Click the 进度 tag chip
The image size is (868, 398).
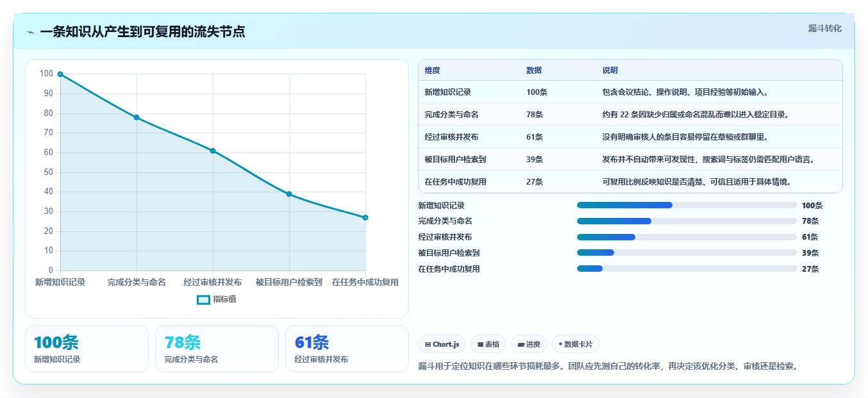pyautogui.click(x=529, y=344)
